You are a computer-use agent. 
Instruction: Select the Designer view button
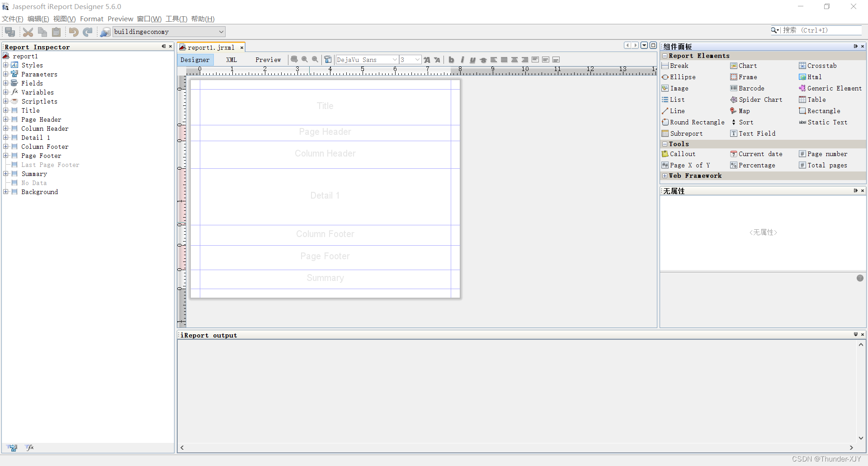tap(195, 60)
